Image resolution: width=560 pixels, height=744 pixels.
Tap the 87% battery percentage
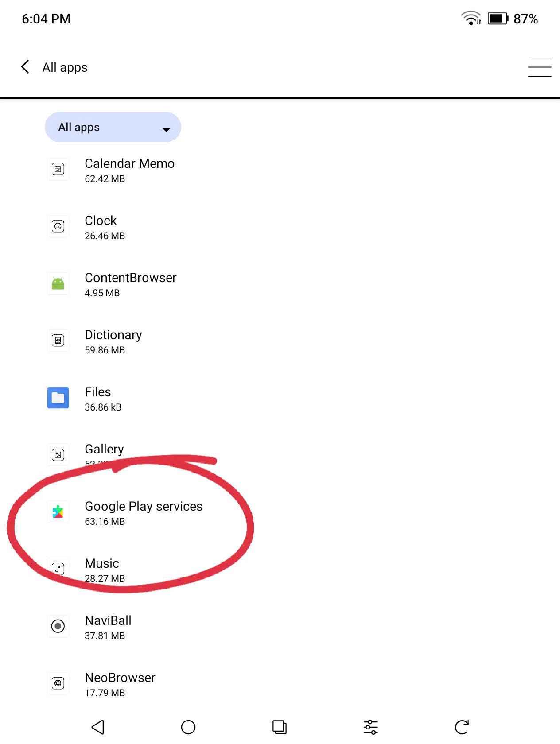coord(526,19)
